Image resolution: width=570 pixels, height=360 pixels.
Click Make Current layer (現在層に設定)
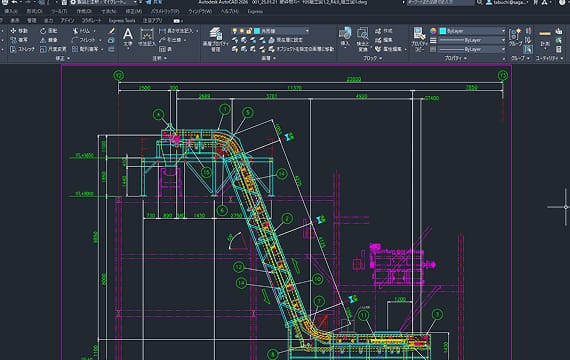point(285,40)
